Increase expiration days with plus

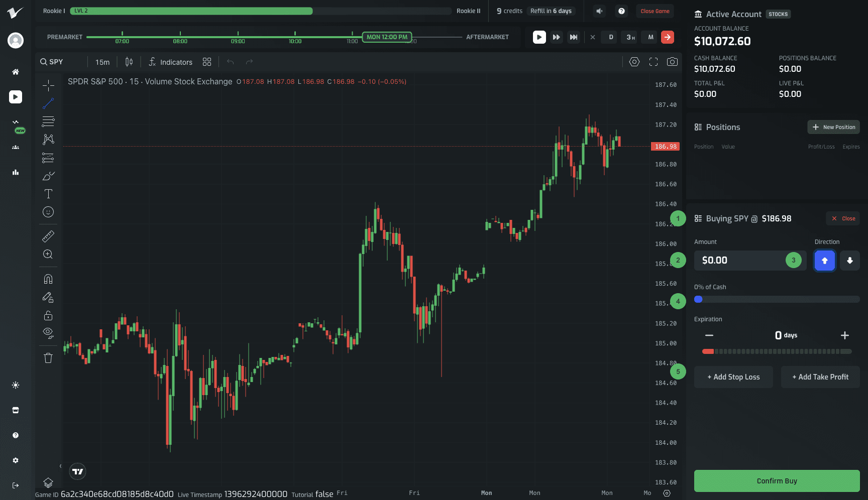click(845, 335)
